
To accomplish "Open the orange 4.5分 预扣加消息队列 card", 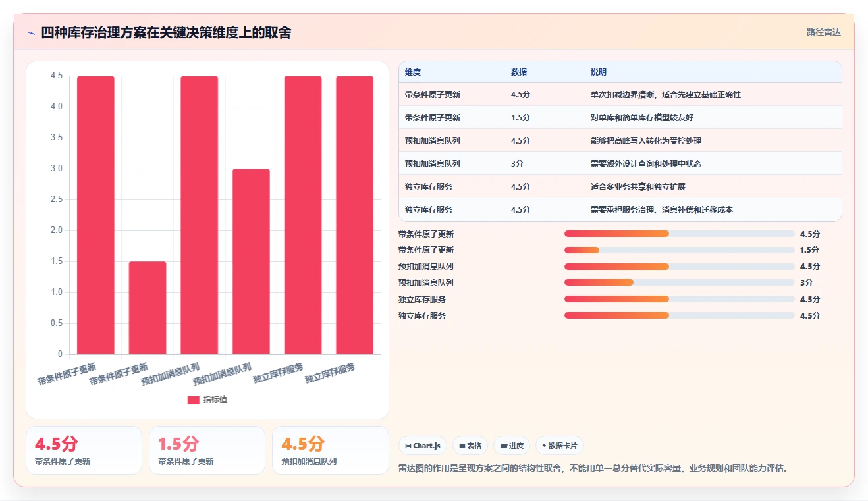I will 330,450.
